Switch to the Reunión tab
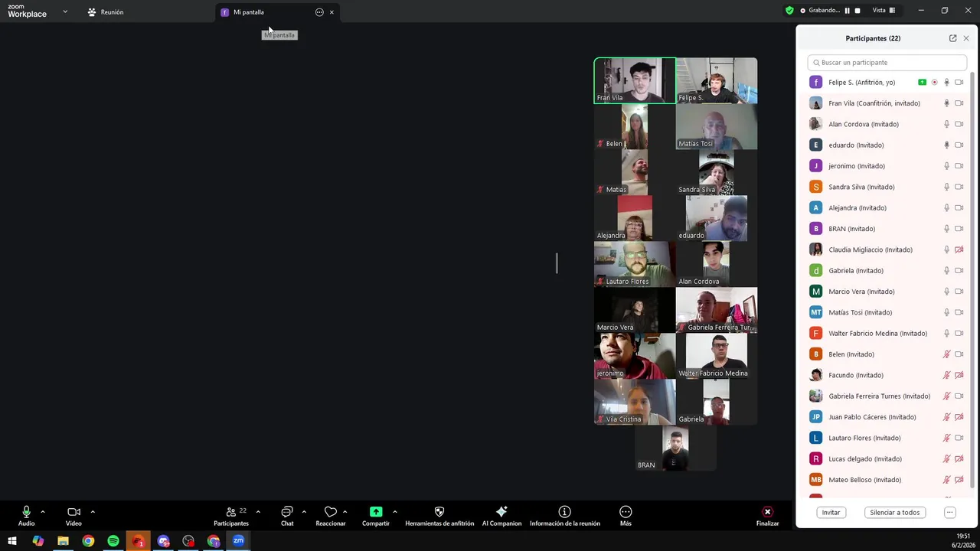 click(x=106, y=12)
